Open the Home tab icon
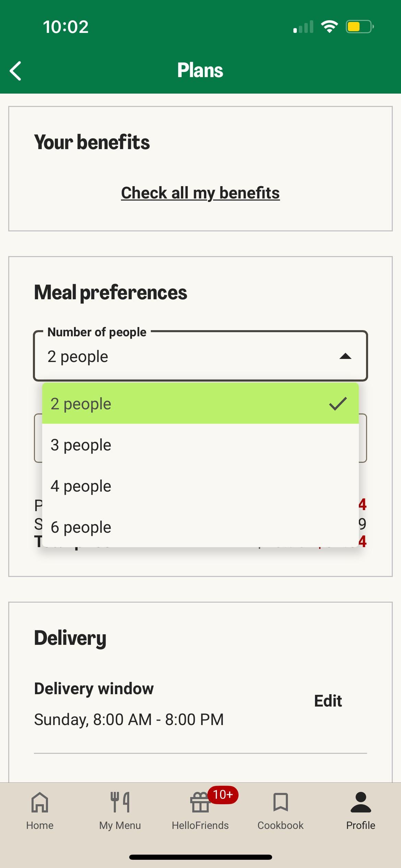Viewport: 401px width, 868px height. [x=40, y=802]
